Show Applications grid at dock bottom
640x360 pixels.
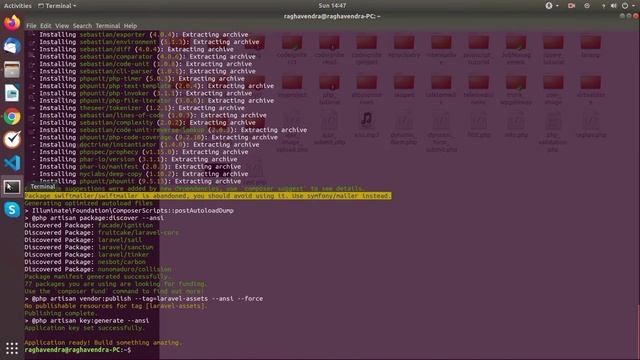pyautogui.click(x=12, y=348)
